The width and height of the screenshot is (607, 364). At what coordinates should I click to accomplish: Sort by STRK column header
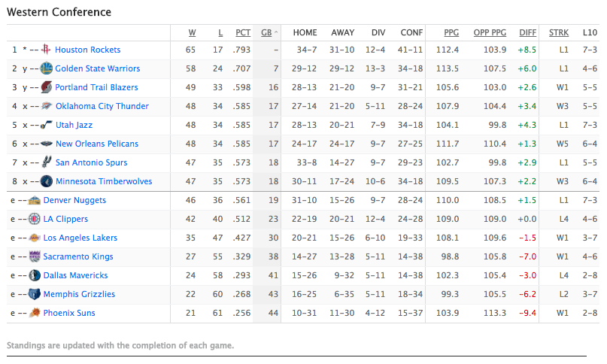tap(559, 32)
